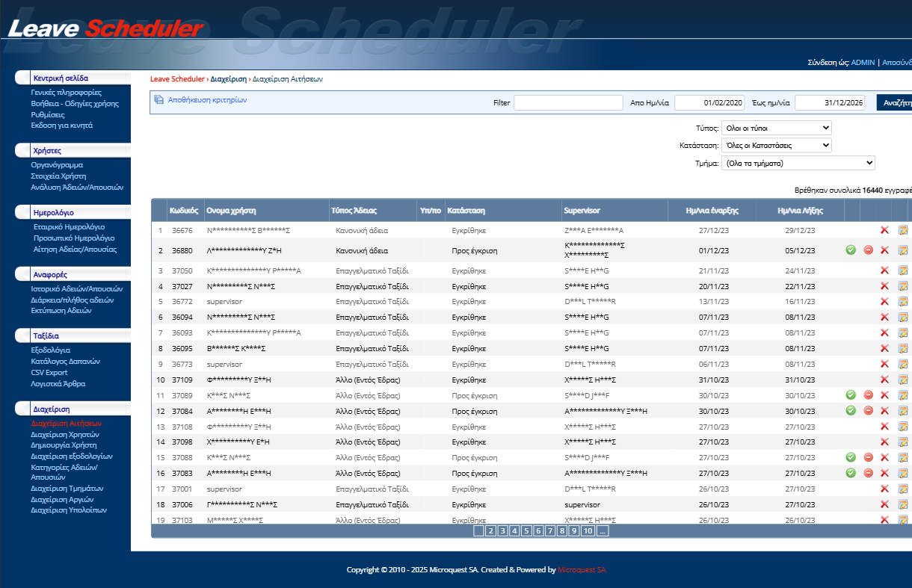This screenshot has width=912, height=588.
Task: Delete the request with code 36676
Action: pos(884,231)
